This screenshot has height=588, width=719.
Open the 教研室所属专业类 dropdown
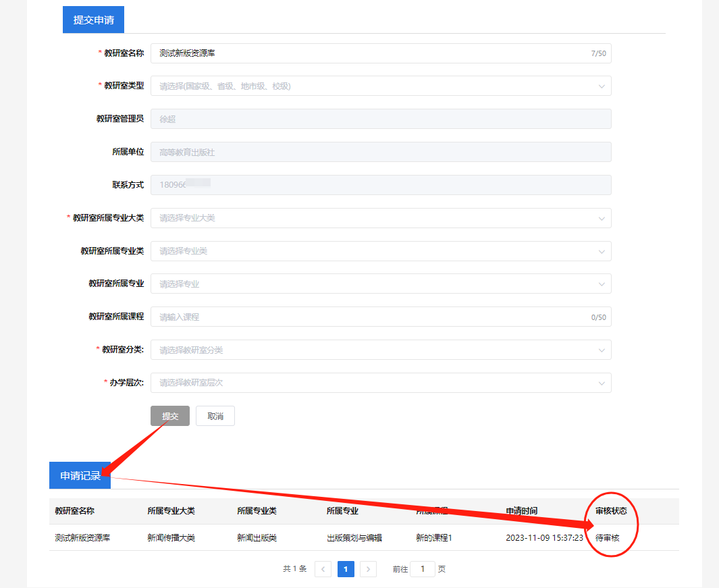tap(380, 250)
